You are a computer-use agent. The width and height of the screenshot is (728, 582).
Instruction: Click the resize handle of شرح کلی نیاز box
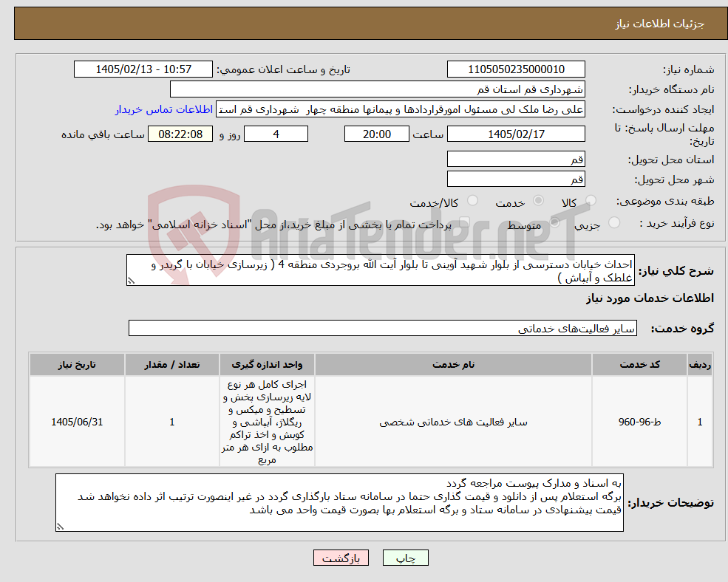tap(131, 281)
